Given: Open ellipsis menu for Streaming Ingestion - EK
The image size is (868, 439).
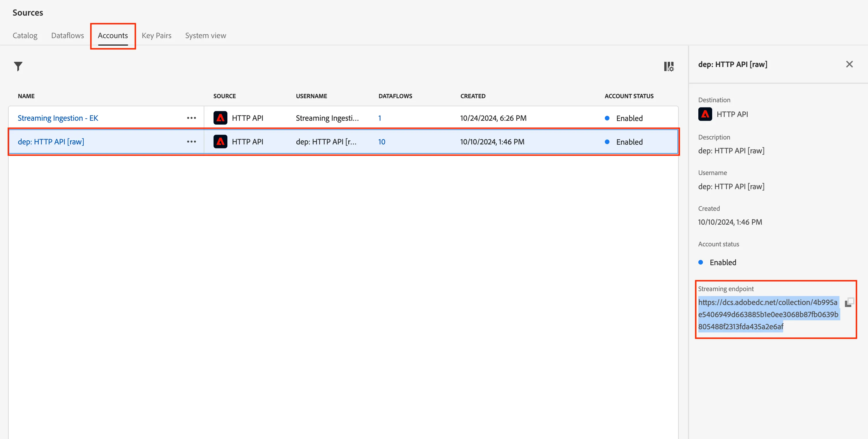Looking at the screenshot, I should pyautogui.click(x=191, y=118).
